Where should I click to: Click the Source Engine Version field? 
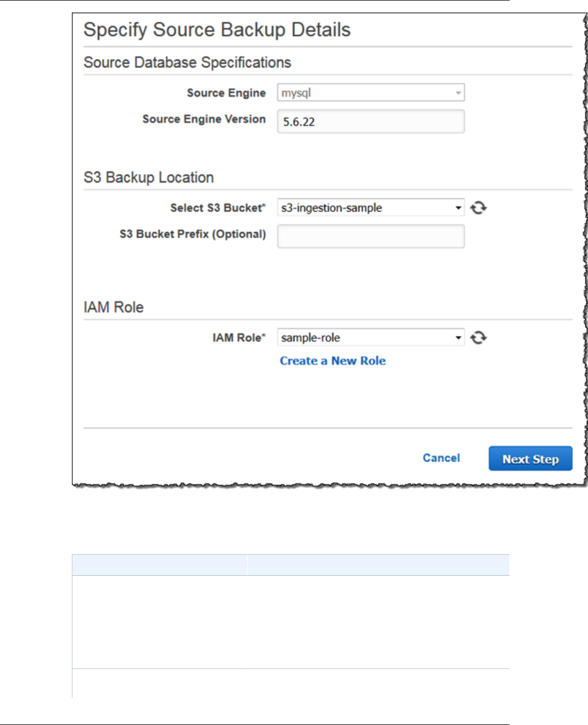click(x=371, y=122)
